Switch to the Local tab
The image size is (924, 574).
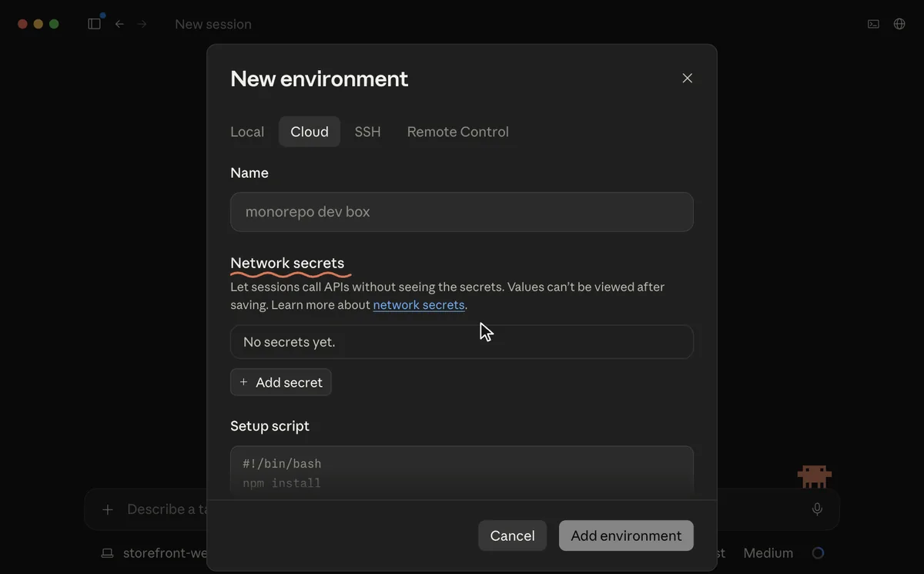tap(247, 132)
